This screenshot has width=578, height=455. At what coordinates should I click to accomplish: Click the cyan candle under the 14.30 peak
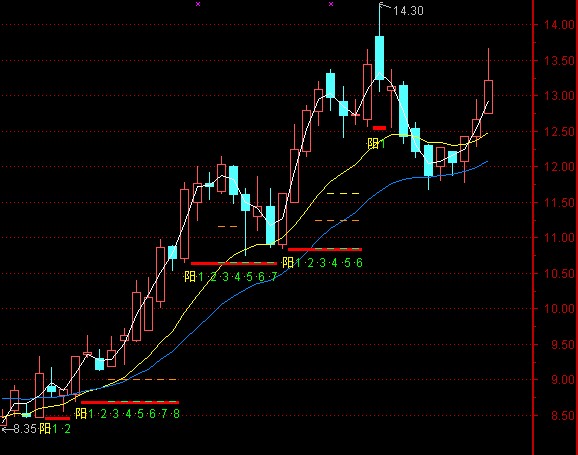(379, 58)
